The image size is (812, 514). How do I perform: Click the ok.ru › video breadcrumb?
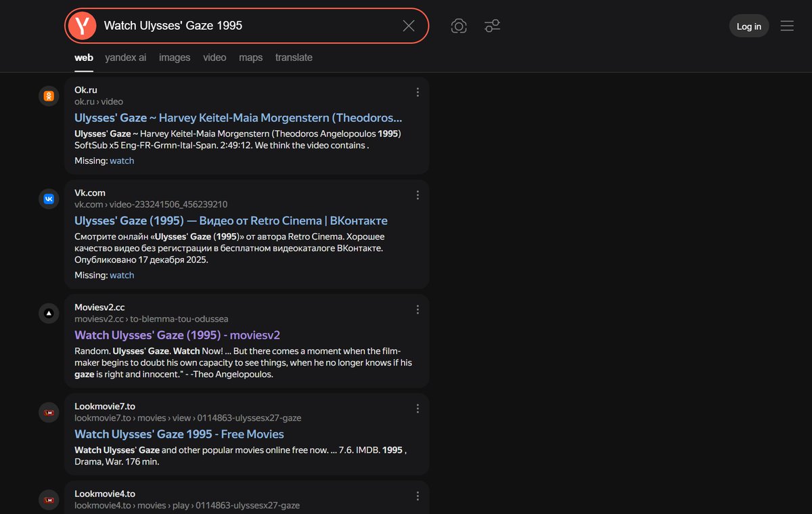coord(99,102)
